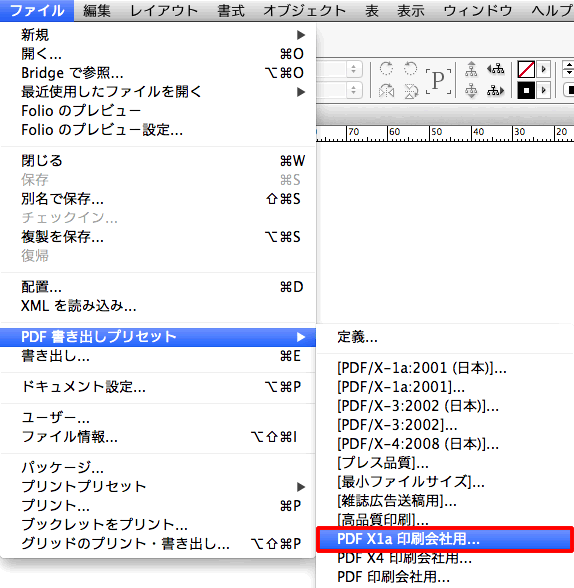Viewport: 574px width, 588px height.
Task: Expand the 新規 submenu
Action: coord(158,35)
